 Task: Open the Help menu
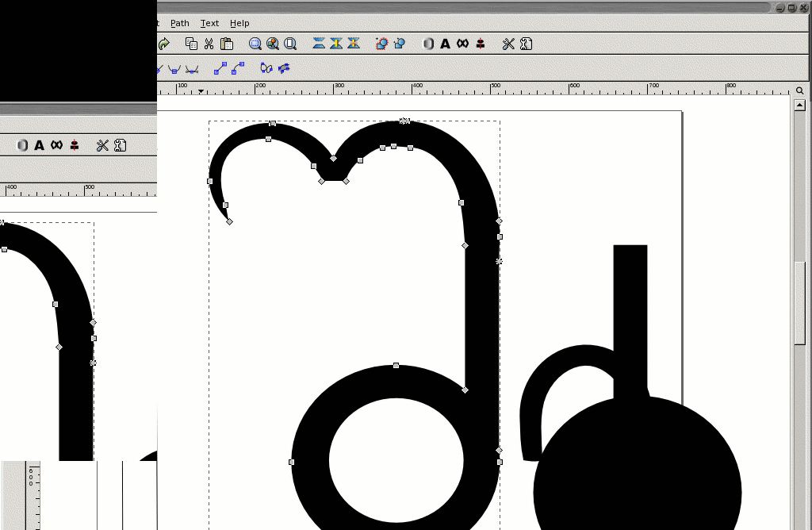239,23
